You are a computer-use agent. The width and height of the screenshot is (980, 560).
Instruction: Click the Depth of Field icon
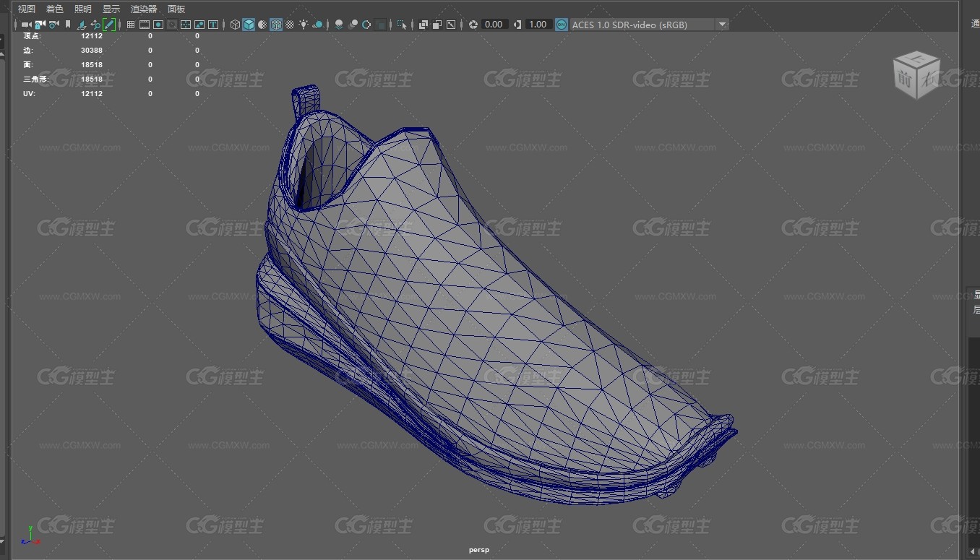pos(380,25)
